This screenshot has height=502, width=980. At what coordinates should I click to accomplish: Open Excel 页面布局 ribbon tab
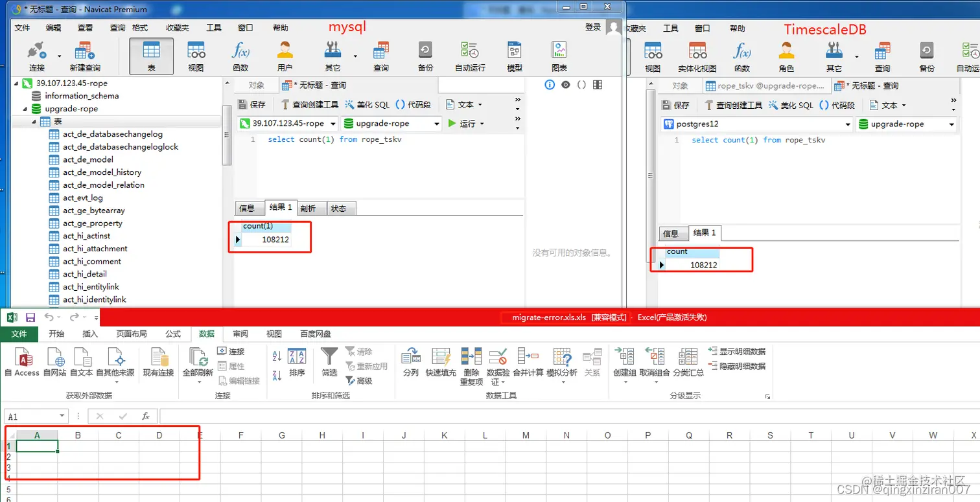[x=132, y=334]
